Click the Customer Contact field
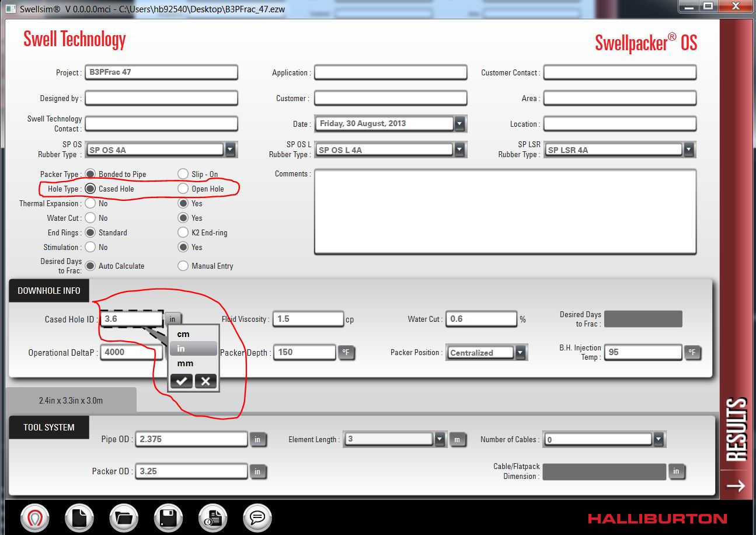Image resolution: width=756 pixels, height=535 pixels. pos(620,72)
